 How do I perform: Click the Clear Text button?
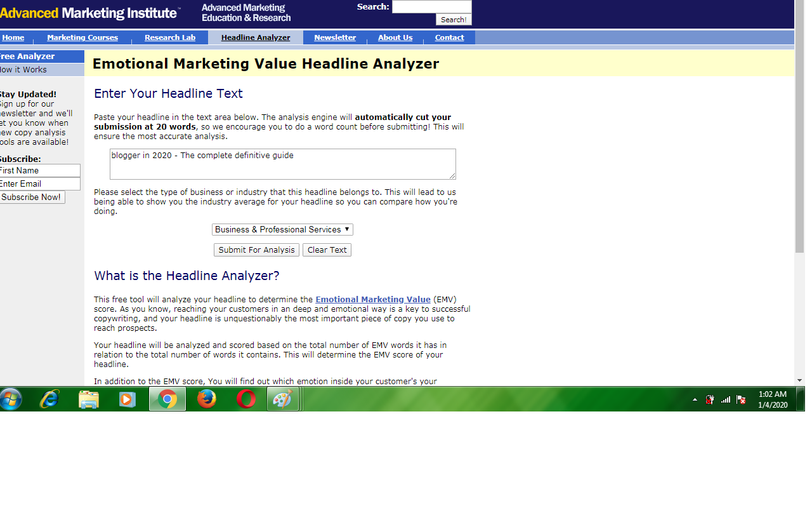tap(327, 250)
